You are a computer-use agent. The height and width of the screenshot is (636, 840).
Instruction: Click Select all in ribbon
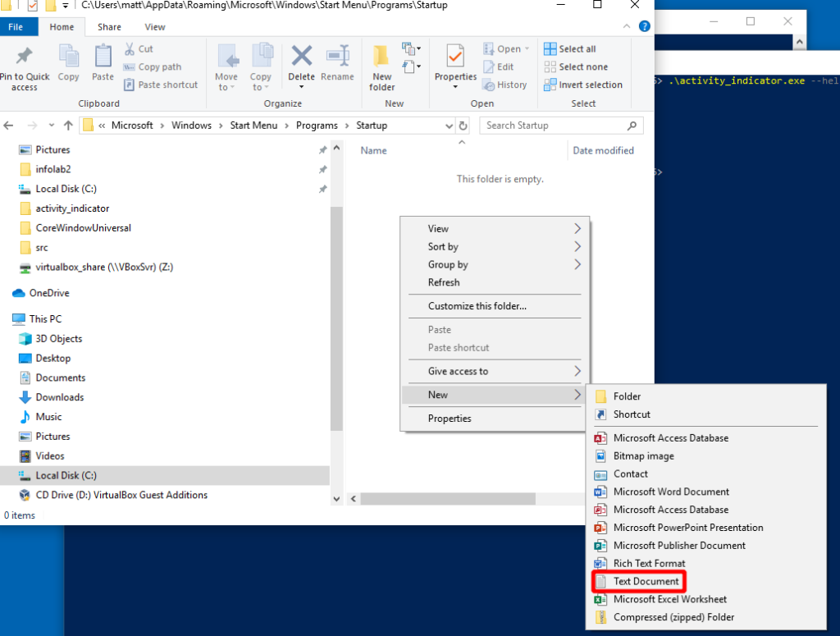[x=577, y=49]
